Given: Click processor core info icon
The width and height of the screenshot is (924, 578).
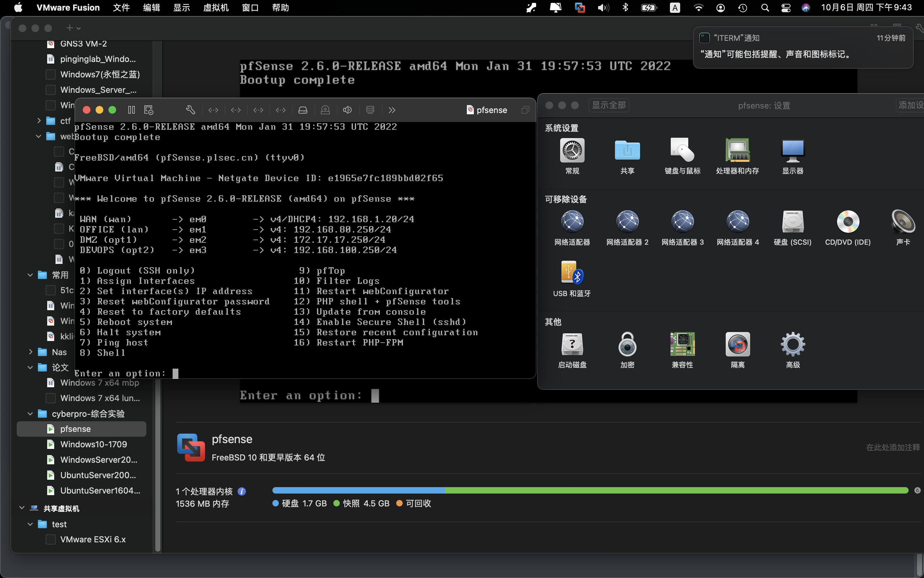Looking at the screenshot, I should [x=242, y=491].
